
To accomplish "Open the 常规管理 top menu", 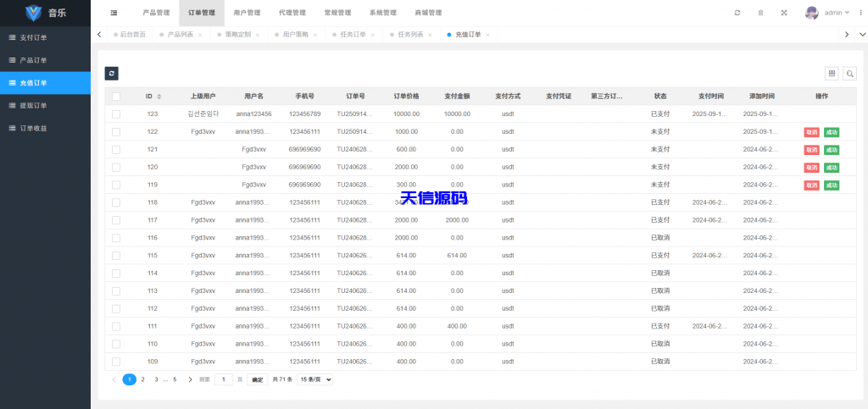I will tap(337, 13).
